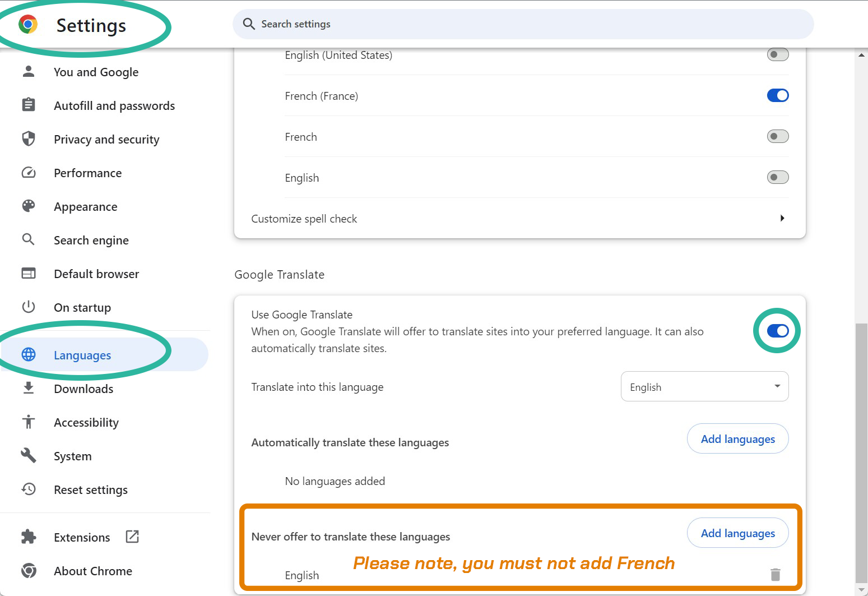Expand Customize spell check arrow

pyautogui.click(x=782, y=218)
